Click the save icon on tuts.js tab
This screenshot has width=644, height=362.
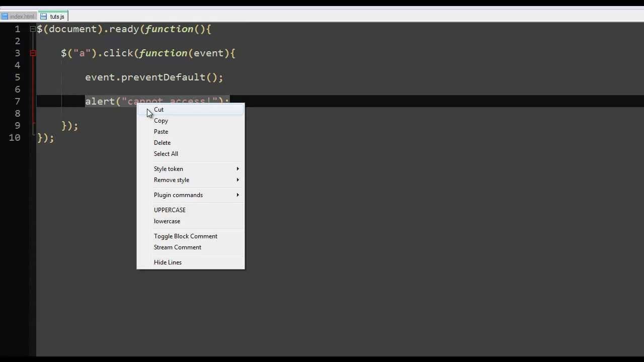tap(43, 17)
